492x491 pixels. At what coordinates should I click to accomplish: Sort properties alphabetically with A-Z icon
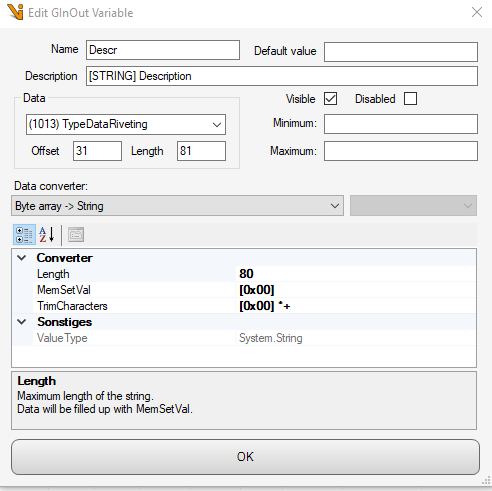(x=47, y=235)
